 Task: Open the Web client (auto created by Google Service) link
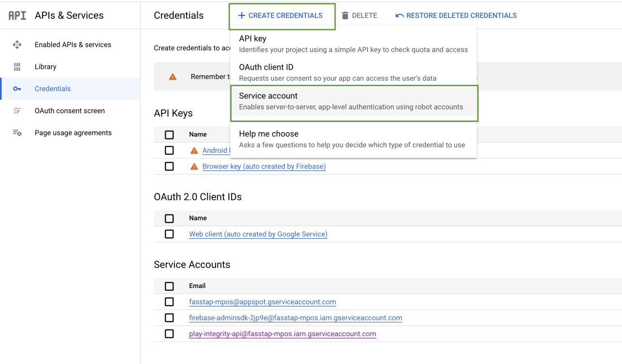pyautogui.click(x=258, y=234)
